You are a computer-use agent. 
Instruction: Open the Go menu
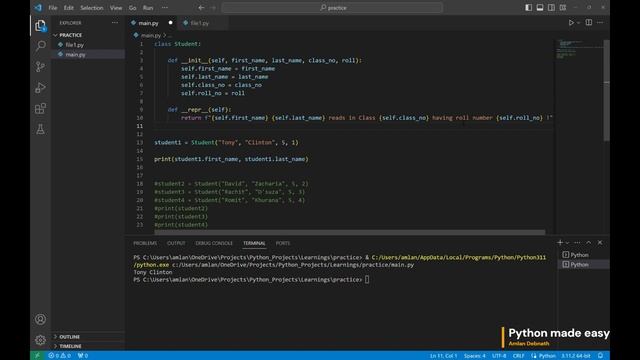[x=132, y=8]
